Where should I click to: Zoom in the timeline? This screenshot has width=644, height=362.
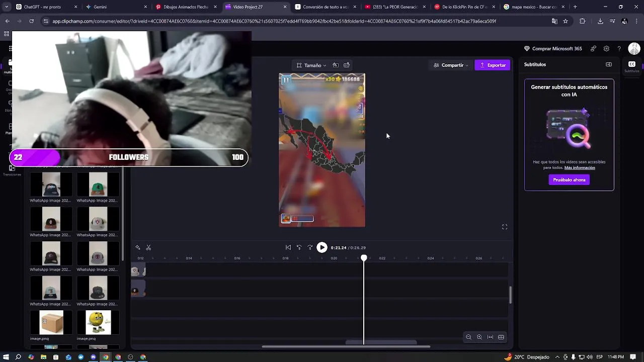click(x=479, y=337)
